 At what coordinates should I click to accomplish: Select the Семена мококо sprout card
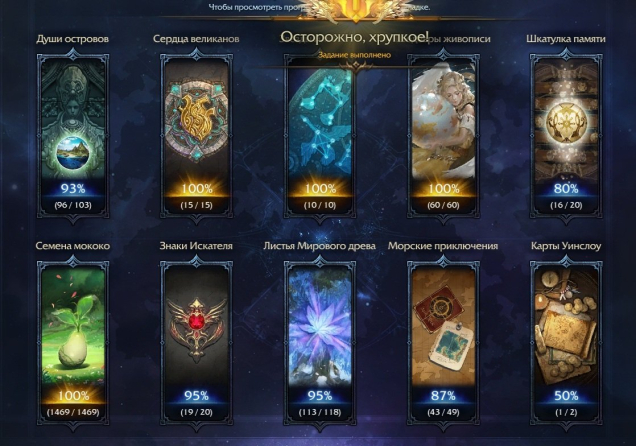pyautogui.click(x=73, y=343)
